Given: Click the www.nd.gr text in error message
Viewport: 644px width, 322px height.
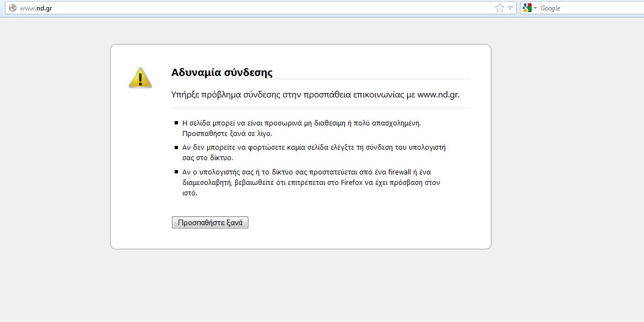Looking at the screenshot, I should 438,94.
